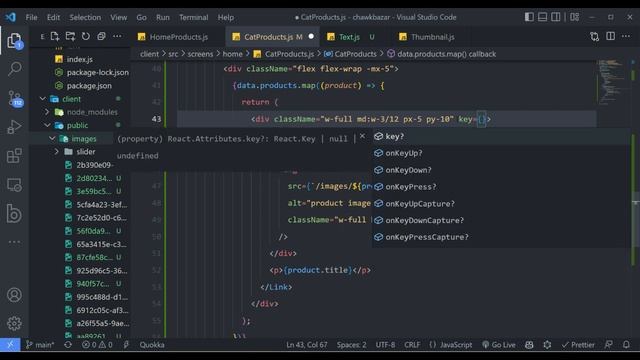Open changes compare icon in editor toolbar
The height and width of the screenshot is (360, 640).
[x=594, y=37]
